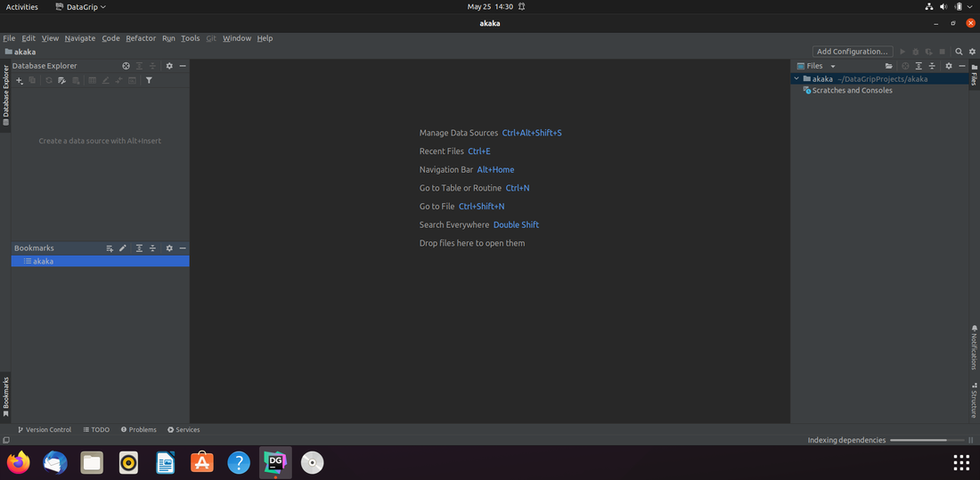Click the Run play icon in toolbar
The image size is (980, 480).
click(902, 52)
